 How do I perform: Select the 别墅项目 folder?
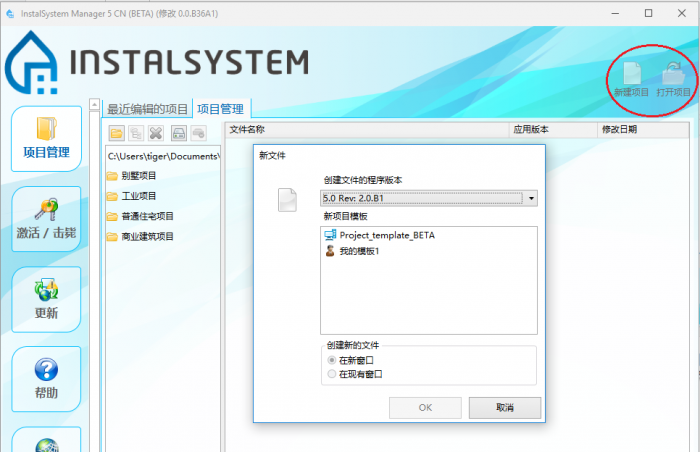(139, 176)
